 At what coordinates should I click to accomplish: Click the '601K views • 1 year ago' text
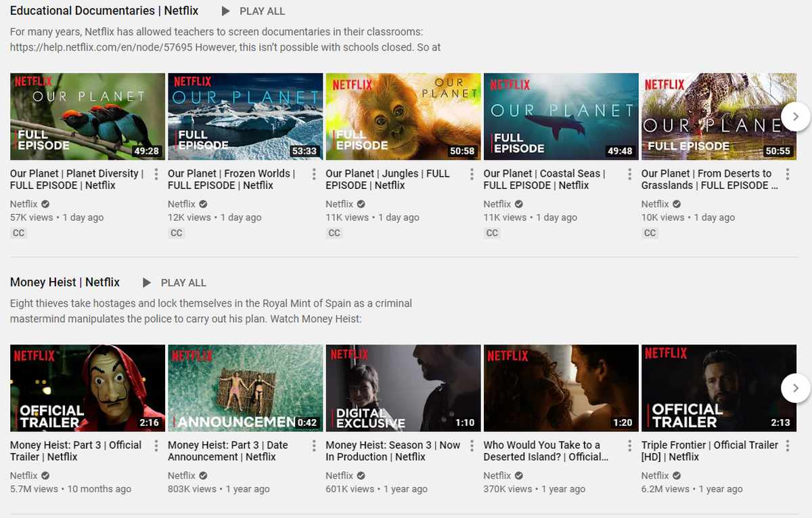tap(376, 489)
